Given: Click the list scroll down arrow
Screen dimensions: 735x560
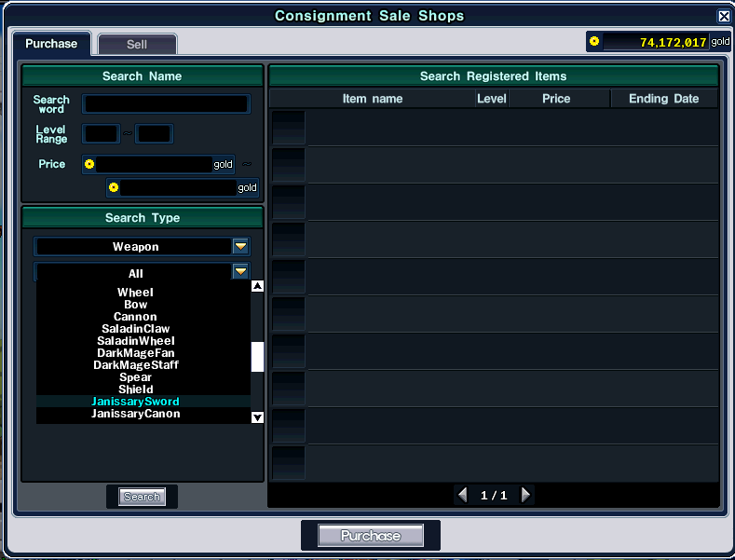Looking at the screenshot, I should tap(257, 417).
